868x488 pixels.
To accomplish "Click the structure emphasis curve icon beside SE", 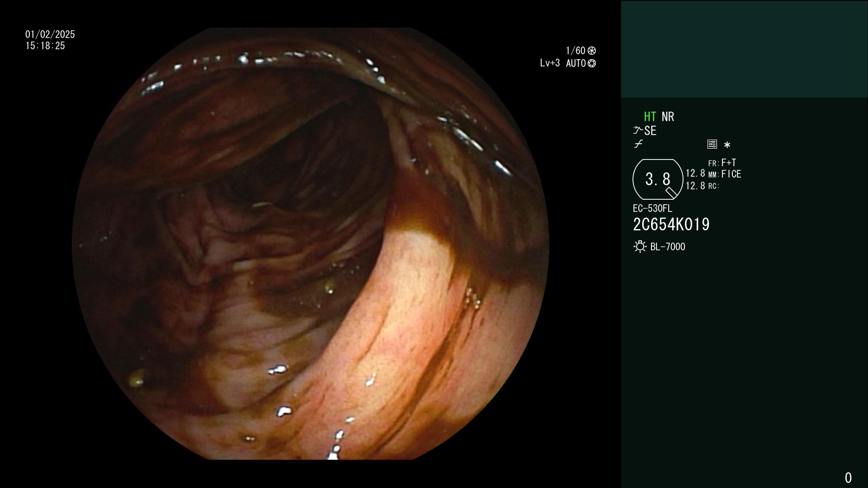I will [x=638, y=131].
